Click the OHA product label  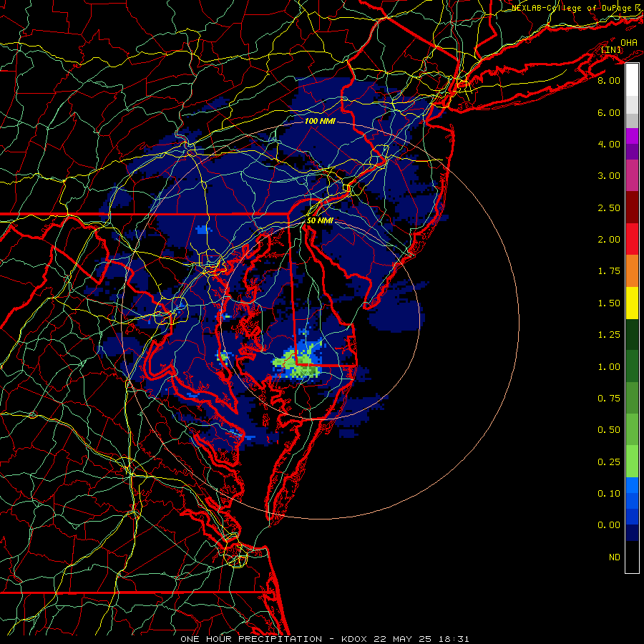tap(629, 43)
